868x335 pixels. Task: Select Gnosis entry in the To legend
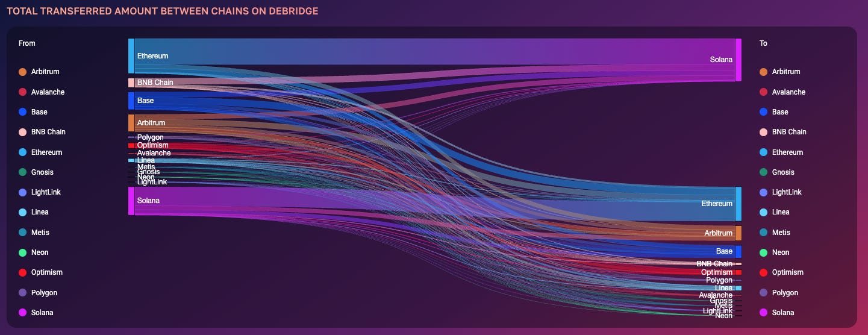click(x=777, y=172)
